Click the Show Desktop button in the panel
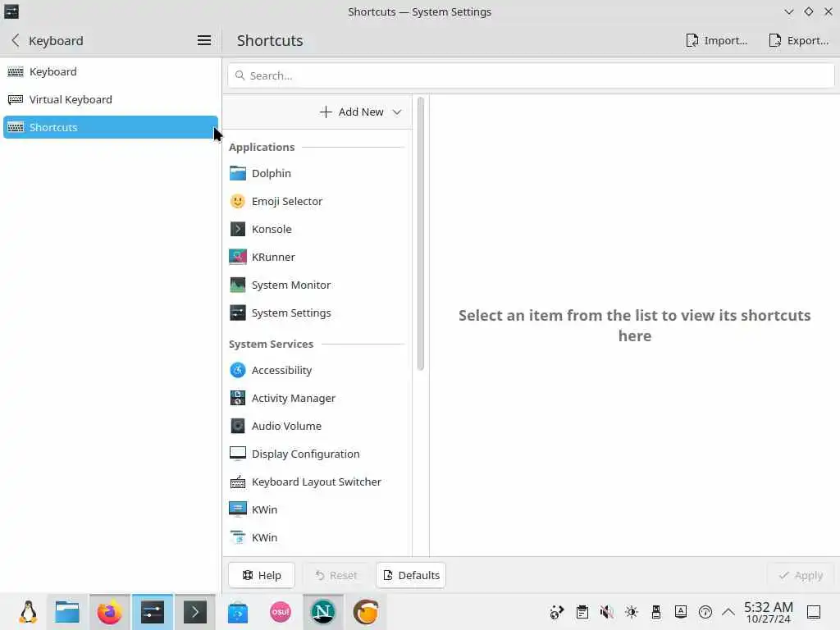 (x=814, y=612)
